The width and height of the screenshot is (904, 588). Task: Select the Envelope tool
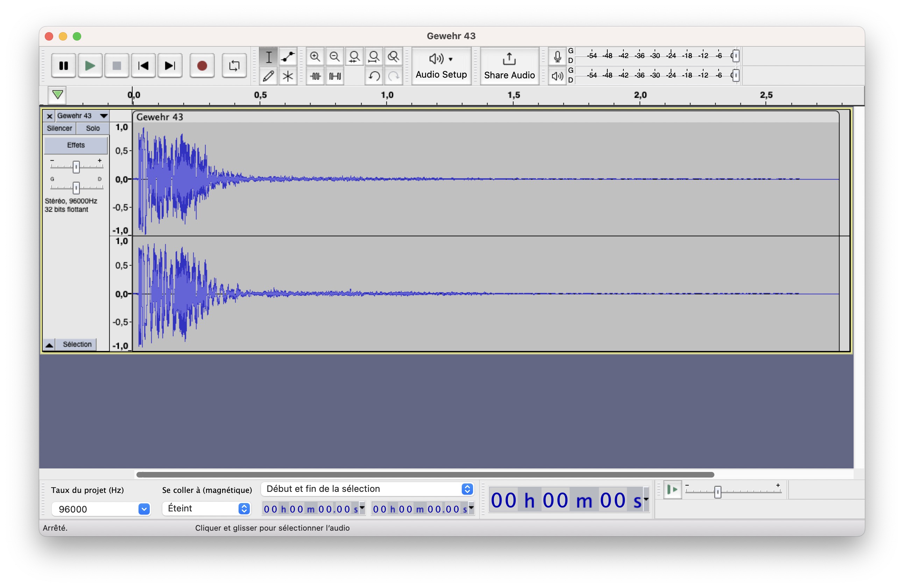click(x=288, y=56)
